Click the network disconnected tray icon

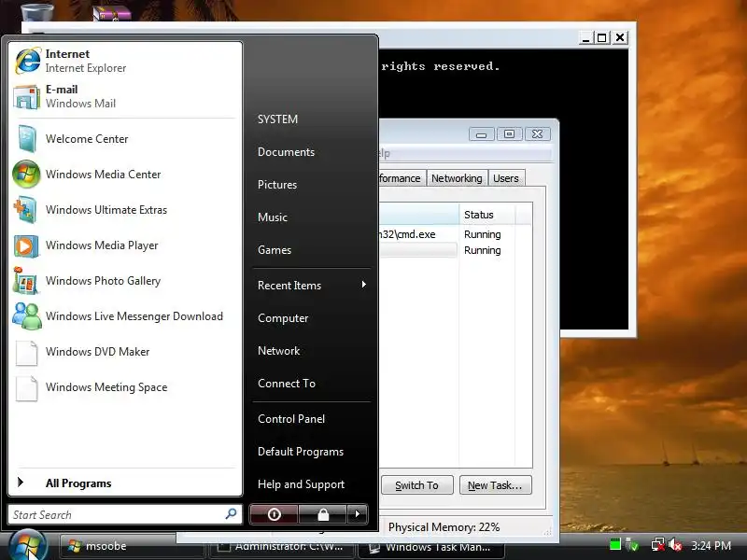[x=658, y=545]
